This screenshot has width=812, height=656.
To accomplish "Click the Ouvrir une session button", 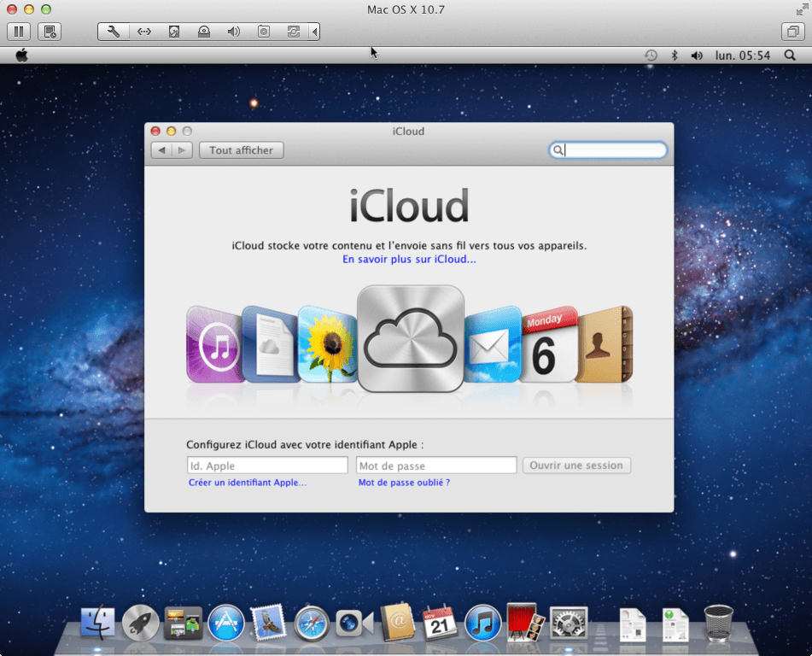I will coord(576,466).
